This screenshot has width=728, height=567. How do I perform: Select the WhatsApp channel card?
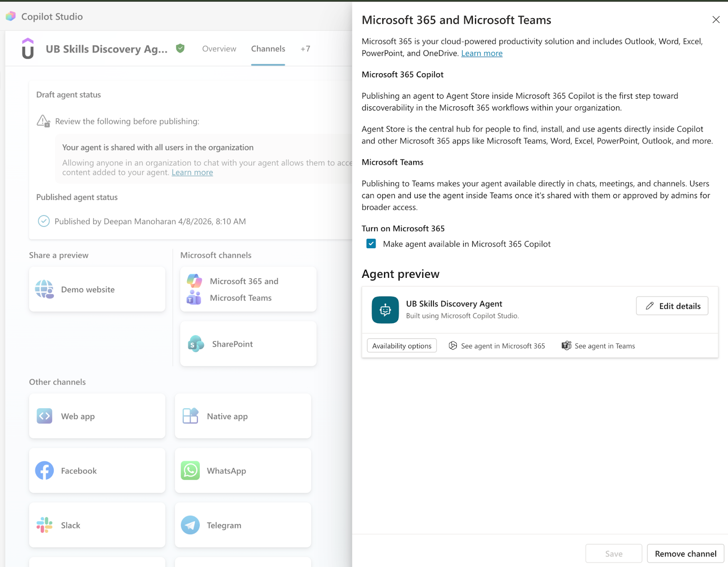click(x=243, y=471)
